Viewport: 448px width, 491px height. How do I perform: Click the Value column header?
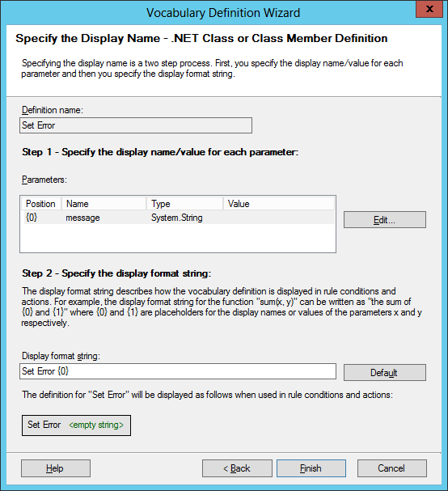(279, 204)
